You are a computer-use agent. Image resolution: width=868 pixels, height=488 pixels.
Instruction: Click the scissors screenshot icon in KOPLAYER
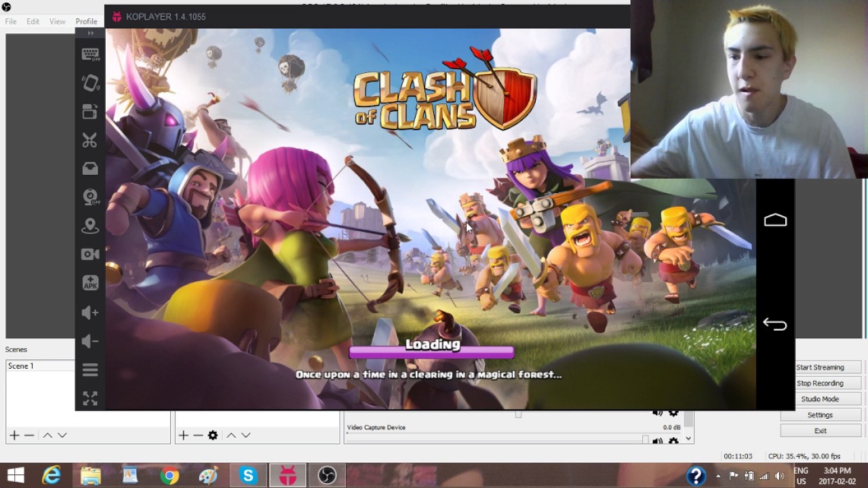point(90,140)
